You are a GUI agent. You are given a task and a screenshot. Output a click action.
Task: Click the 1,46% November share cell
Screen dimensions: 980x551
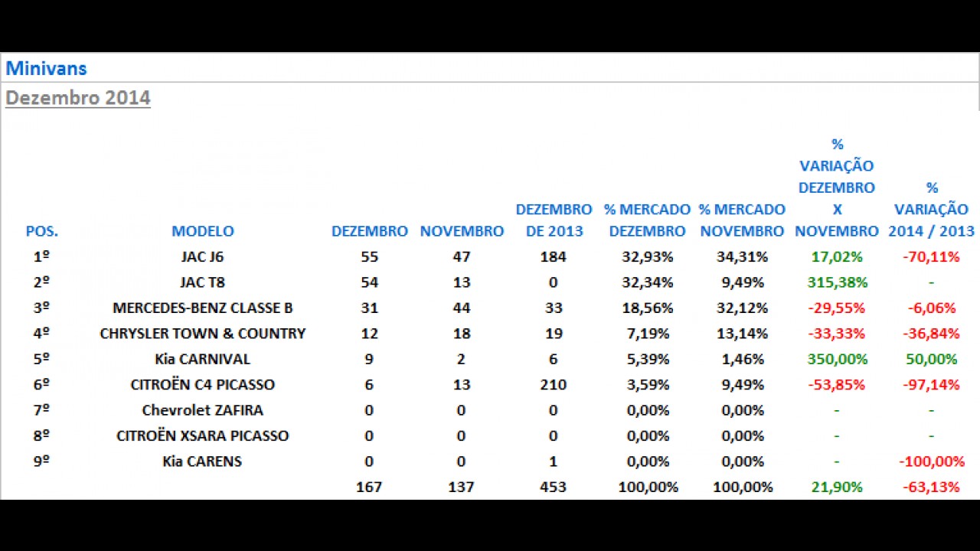click(742, 359)
